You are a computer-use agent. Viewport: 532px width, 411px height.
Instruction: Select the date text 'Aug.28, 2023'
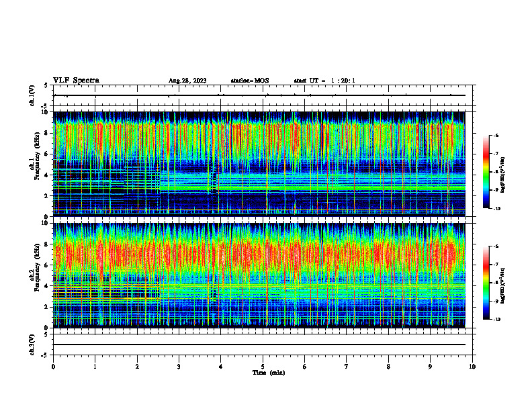tap(187, 81)
